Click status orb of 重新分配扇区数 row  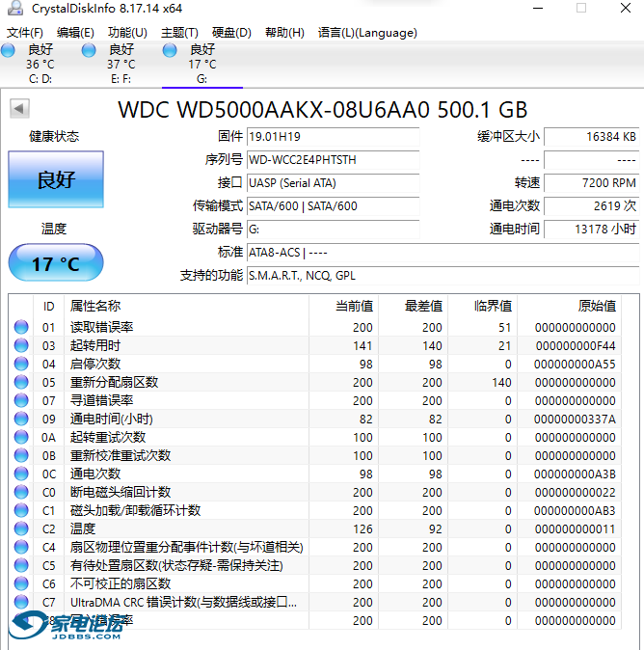(x=21, y=382)
